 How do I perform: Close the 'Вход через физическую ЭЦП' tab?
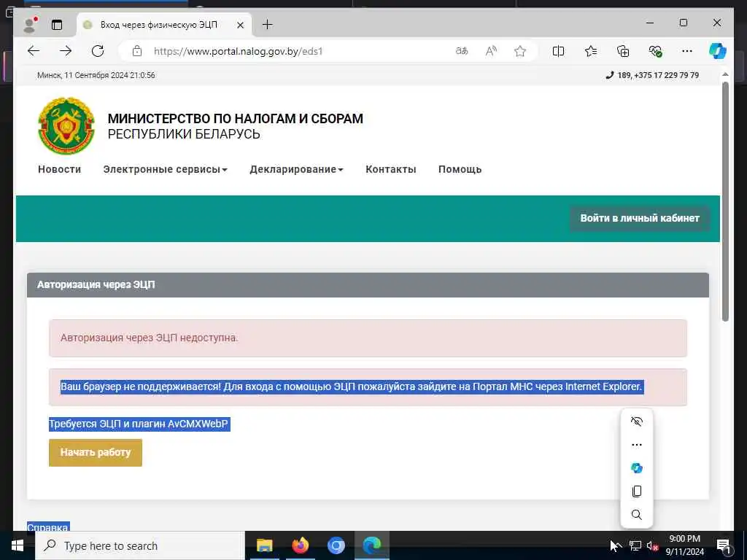tap(241, 26)
